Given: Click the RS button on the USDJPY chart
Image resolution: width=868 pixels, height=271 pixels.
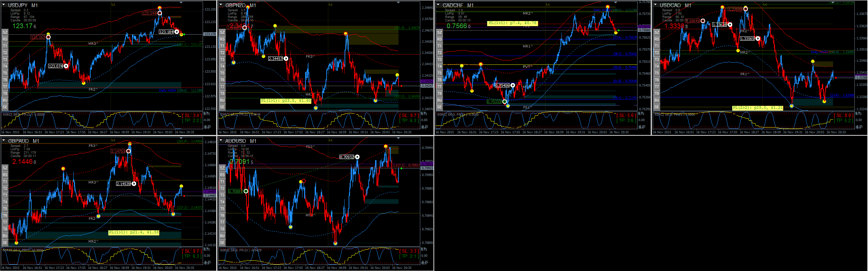Looking at the screenshot, I should click(x=5, y=39).
